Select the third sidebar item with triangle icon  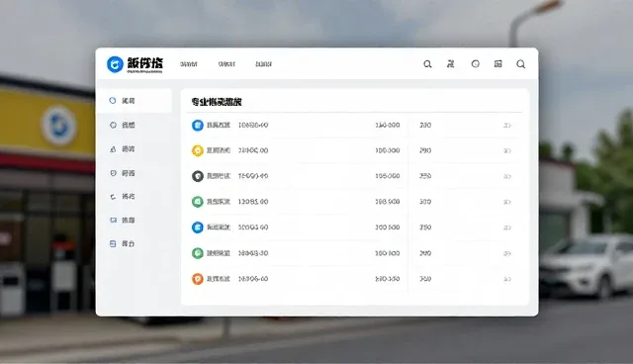click(x=135, y=149)
